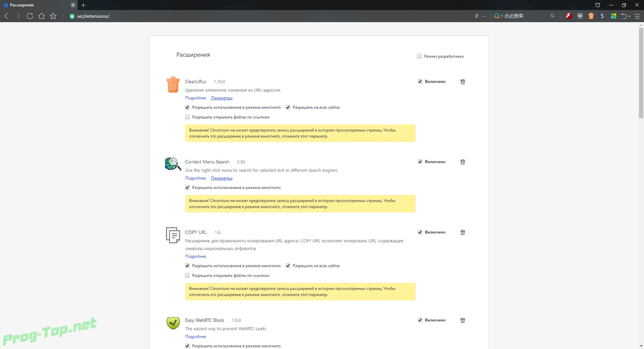Open a new tab with plus button

tap(83, 5)
